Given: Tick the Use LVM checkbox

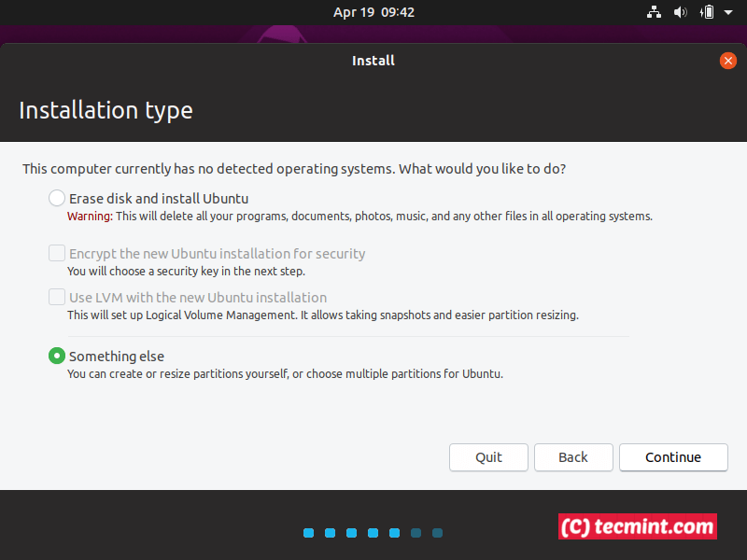Looking at the screenshot, I should [x=57, y=297].
